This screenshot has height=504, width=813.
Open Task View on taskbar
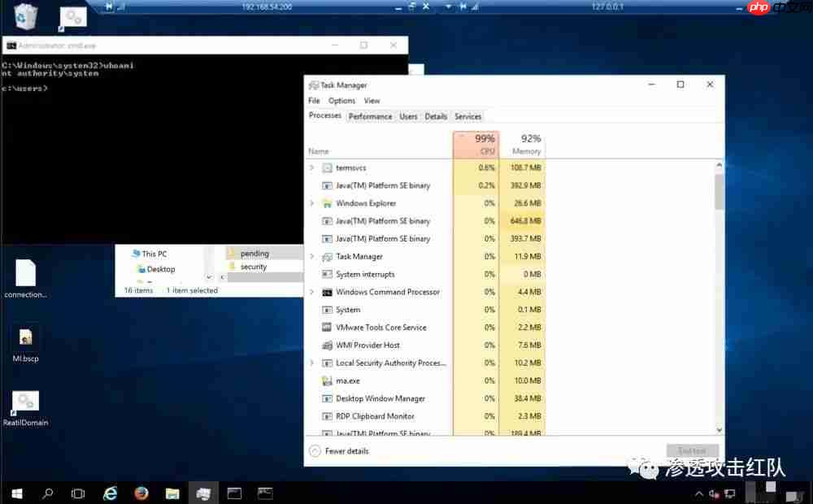point(78,493)
